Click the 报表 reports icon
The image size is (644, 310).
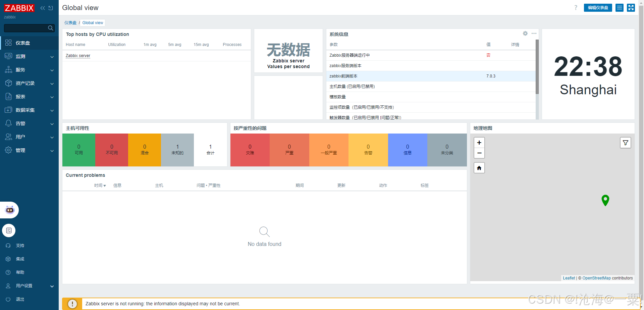[8, 96]
